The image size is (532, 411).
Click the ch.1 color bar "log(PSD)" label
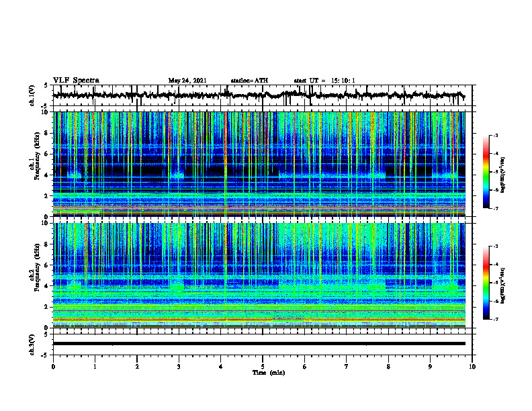pos(503,175)
